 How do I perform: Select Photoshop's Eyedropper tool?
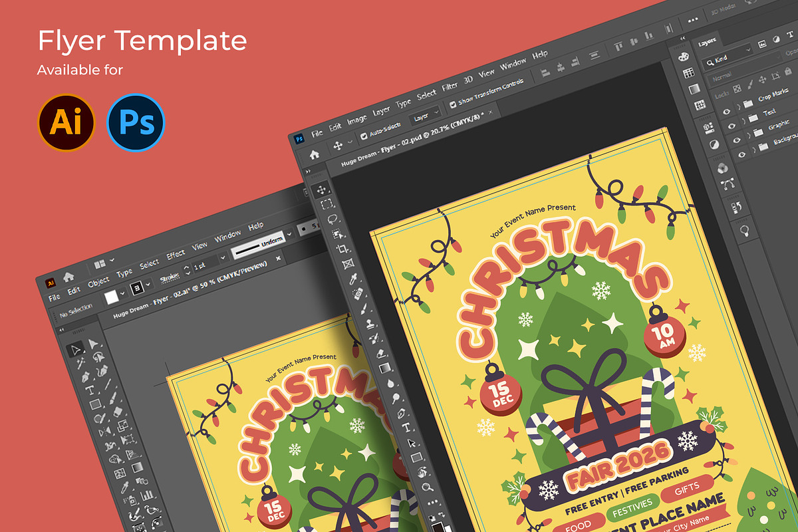point(353,279)
